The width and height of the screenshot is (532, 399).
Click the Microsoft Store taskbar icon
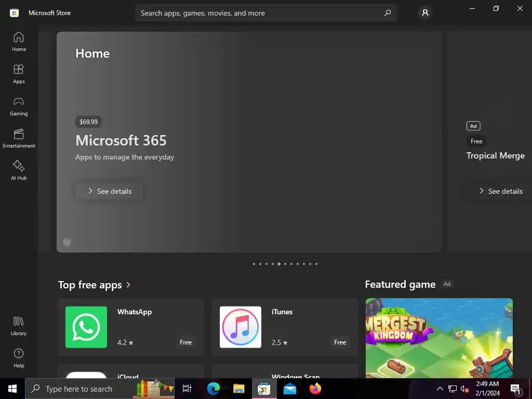(x=264, y=389)
